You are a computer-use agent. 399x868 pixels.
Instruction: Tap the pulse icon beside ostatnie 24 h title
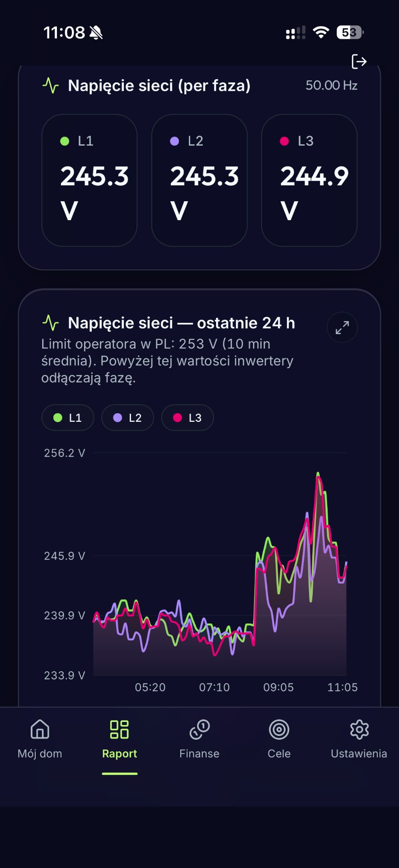click(x=51, y=323)
